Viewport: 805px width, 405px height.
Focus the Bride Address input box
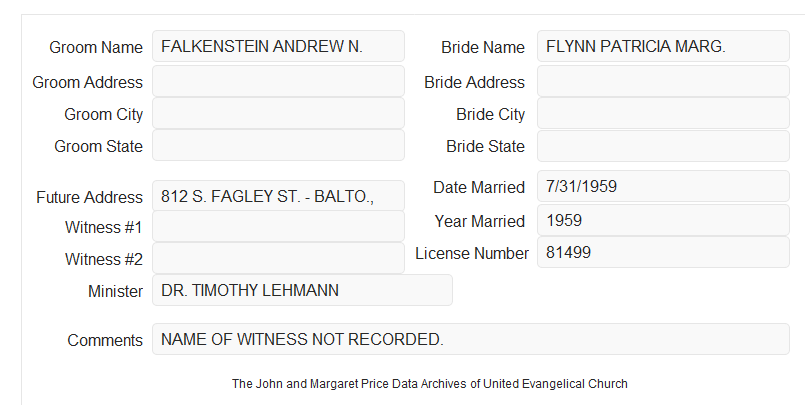click(663, 81)
